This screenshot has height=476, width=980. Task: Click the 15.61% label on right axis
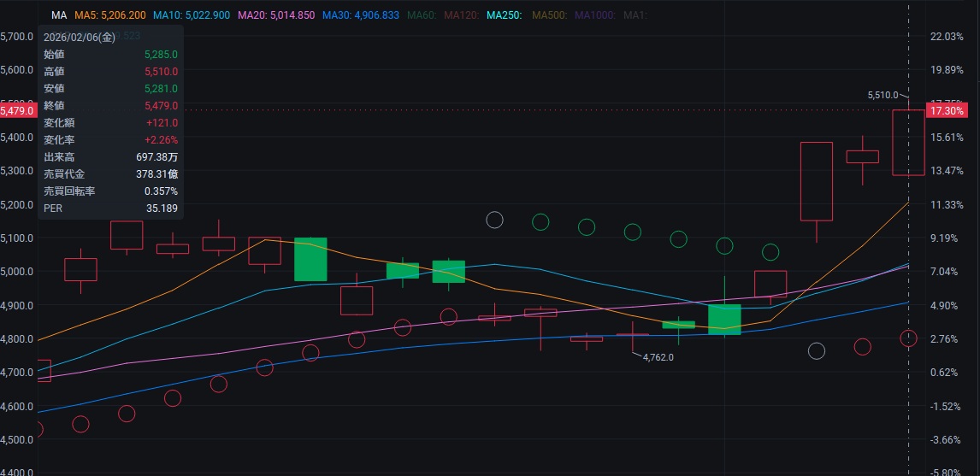click(x=947, y=138)
